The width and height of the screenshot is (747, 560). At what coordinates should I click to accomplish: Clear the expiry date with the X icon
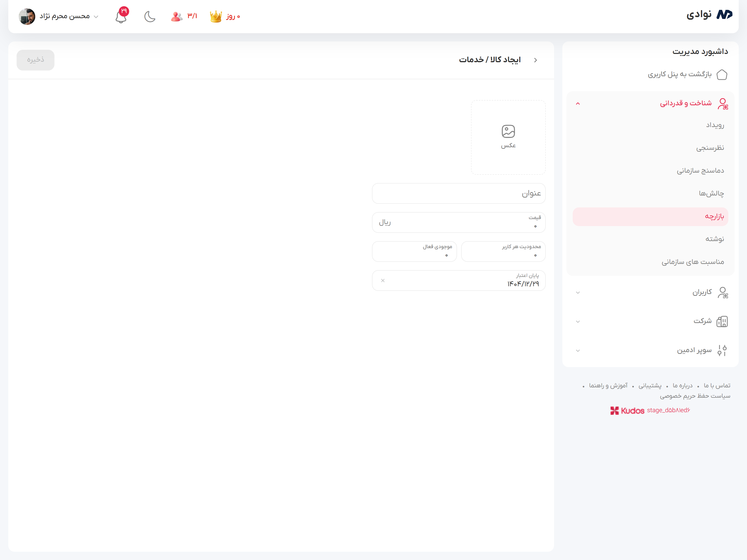383,281
